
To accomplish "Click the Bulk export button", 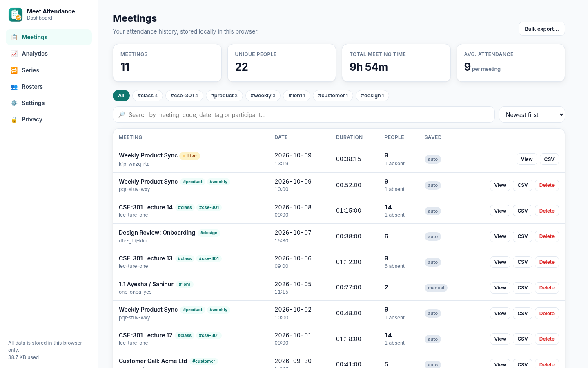I will click(541, 29).
